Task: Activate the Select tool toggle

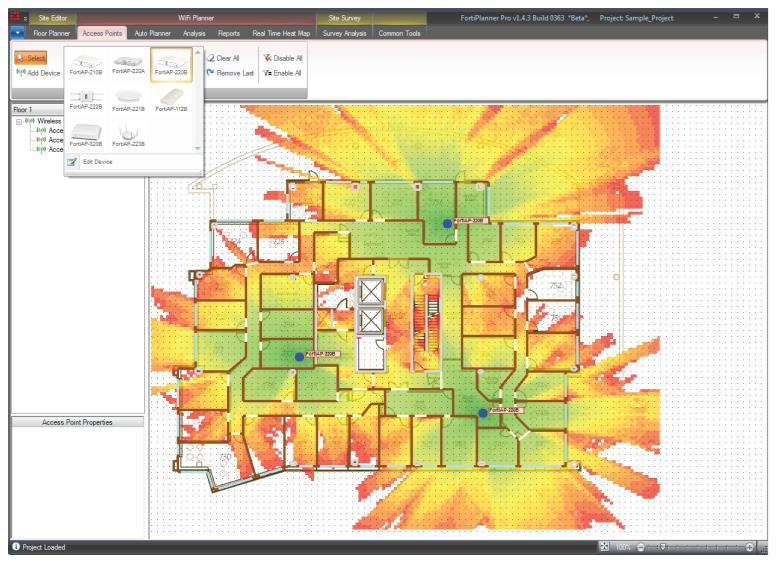Action: (x=31, y=58)
